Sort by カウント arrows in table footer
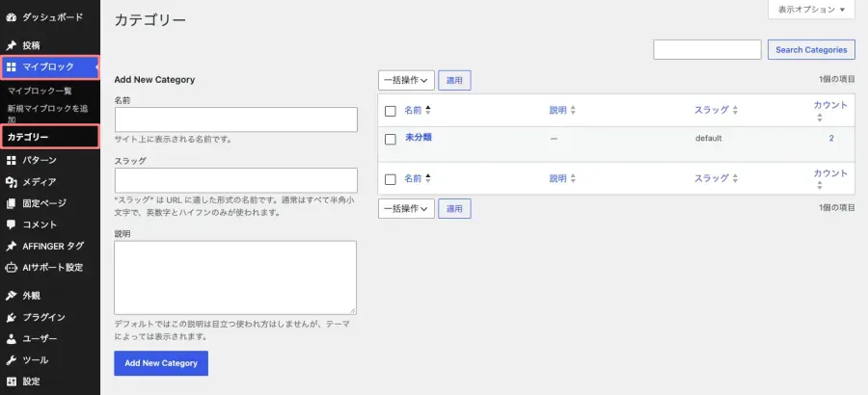Image resolution: width=868 pixels, height=395 pixels. (819, 186)
